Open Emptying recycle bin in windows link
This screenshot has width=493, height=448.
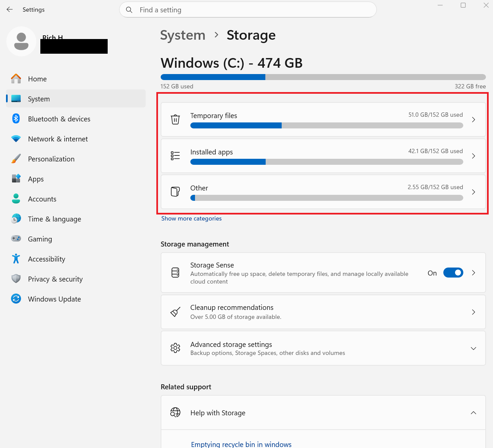[x=241, y=444]
